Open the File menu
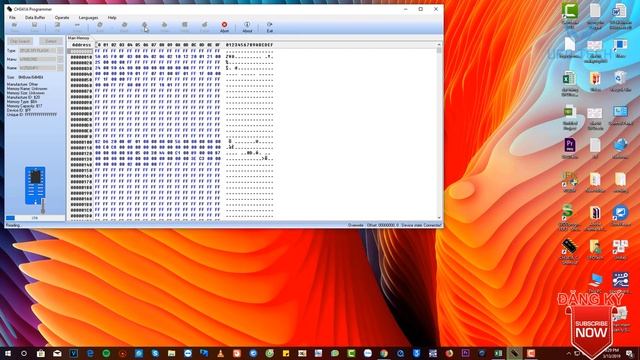The width and height of the screenshot is (640, 360). tap(12, 18)
